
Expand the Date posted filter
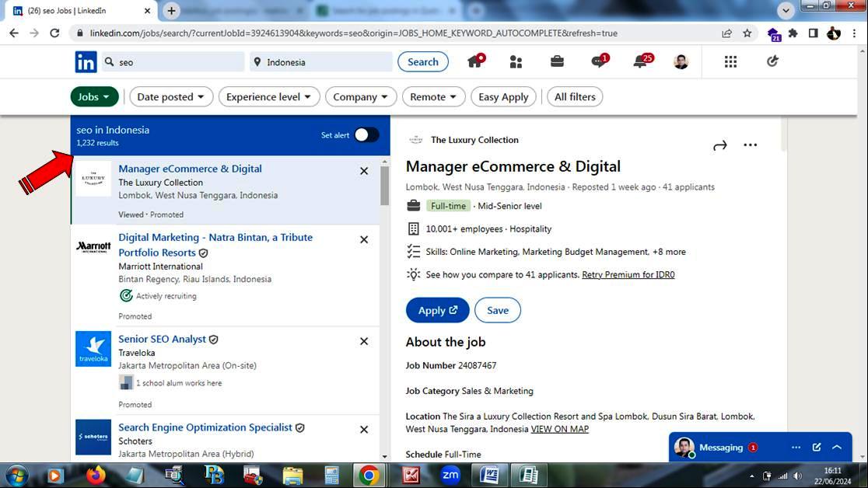(x=170, y=97)
